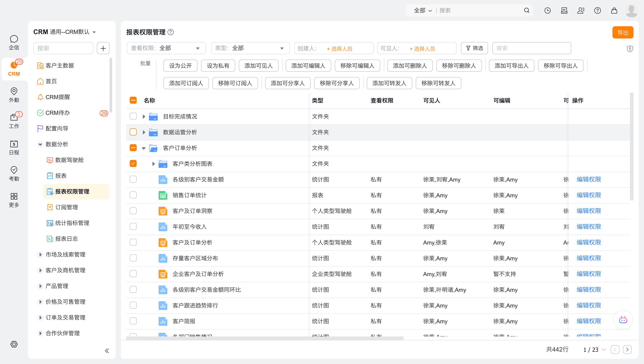Open the AI assistant robot icon
644x364 pixels.
click(x=623, y=320)
